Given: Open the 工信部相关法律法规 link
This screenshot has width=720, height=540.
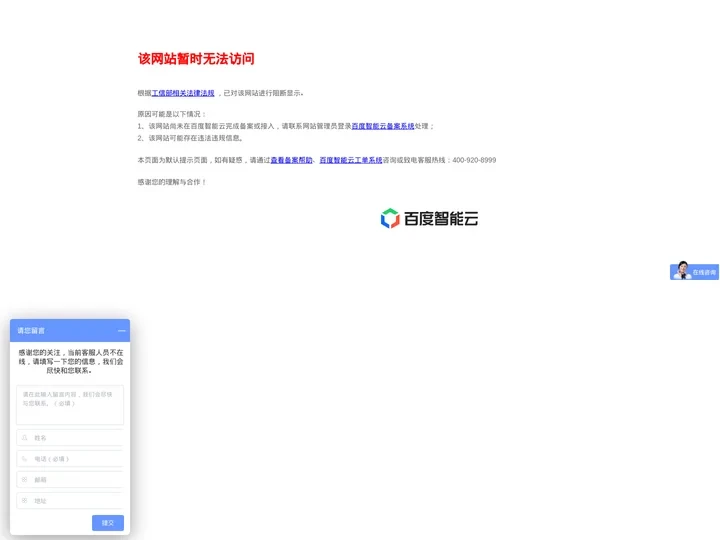Looking at the screenshot, I should coord(183,93).
